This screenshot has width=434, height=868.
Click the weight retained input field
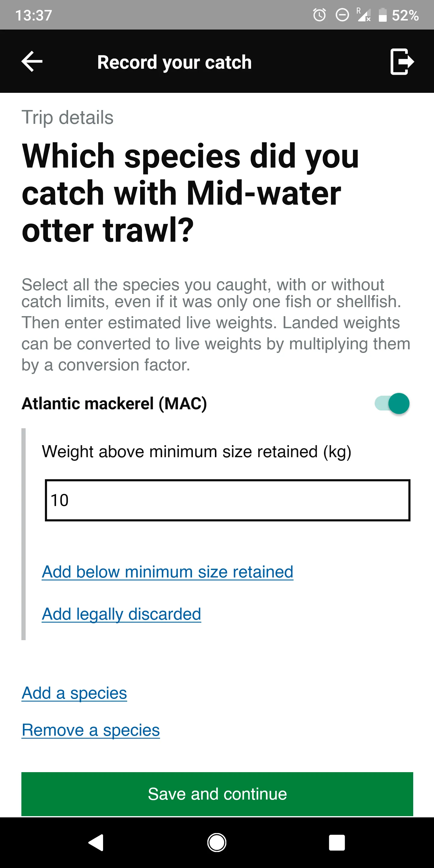pyautogui.click(x=228, y=500)
